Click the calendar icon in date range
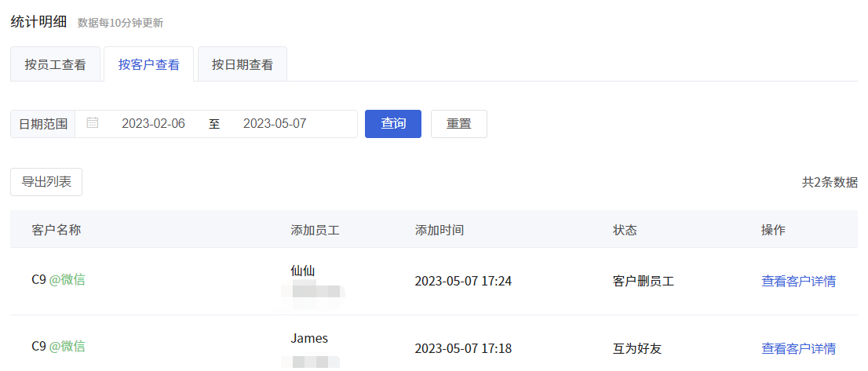Screen dimensions: 868x371 (93, 122)
